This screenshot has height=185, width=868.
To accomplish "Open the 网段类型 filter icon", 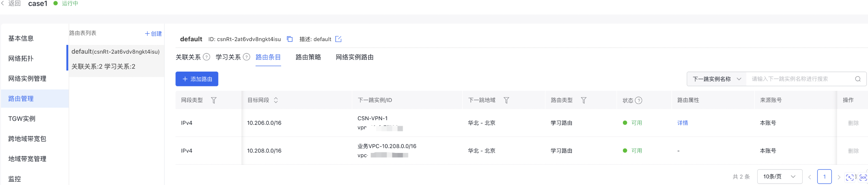I will (x=213, y=100).
